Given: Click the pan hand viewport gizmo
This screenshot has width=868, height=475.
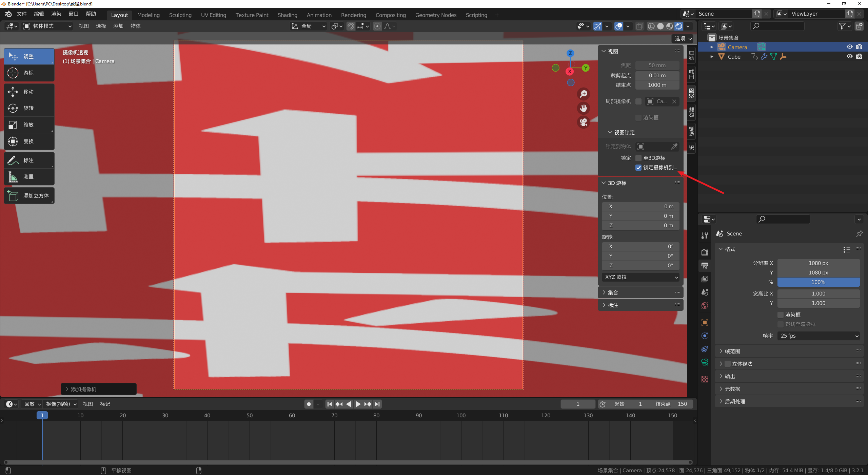Looking at the screenshot, I should pyautogui.click(x=584, y=108).
